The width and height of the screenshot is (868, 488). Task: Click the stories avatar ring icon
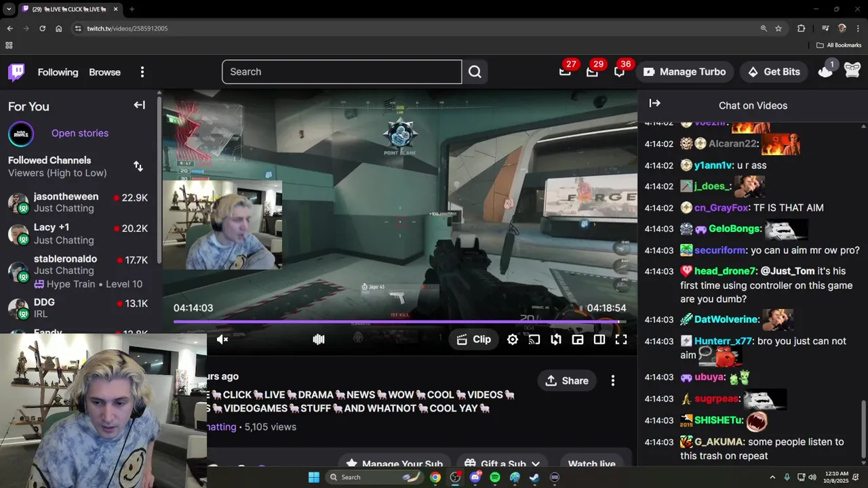click(21, 134)
